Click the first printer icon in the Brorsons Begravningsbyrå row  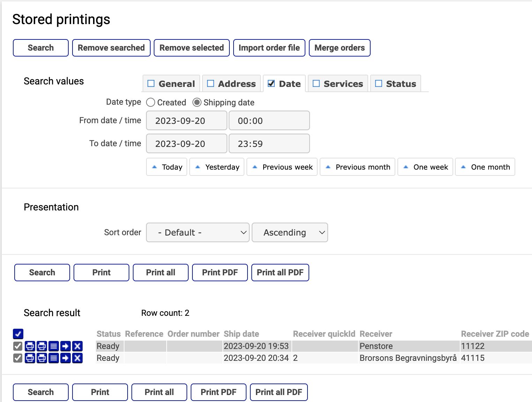pos(30,358)
